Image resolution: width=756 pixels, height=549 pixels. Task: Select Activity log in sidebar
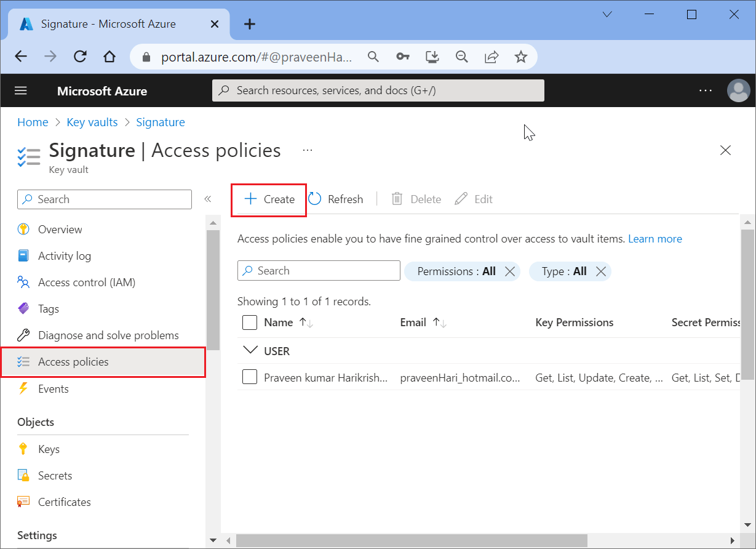[64, 256]
